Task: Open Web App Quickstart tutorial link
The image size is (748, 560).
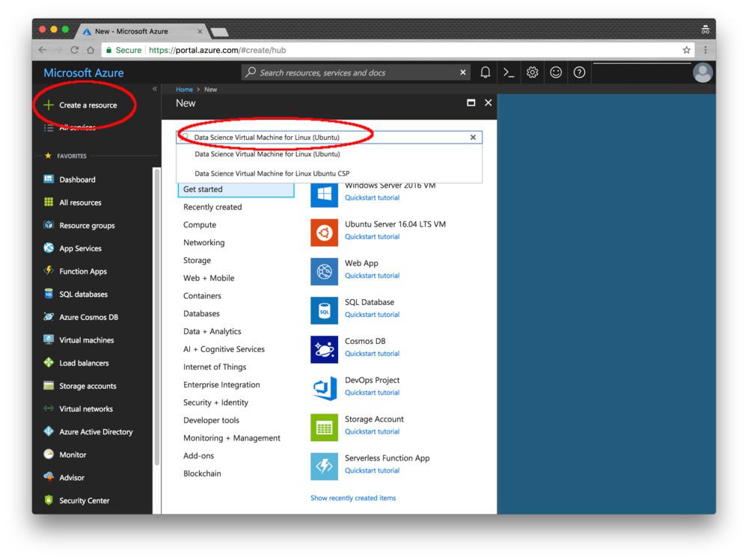Action: tap(372, 276)
